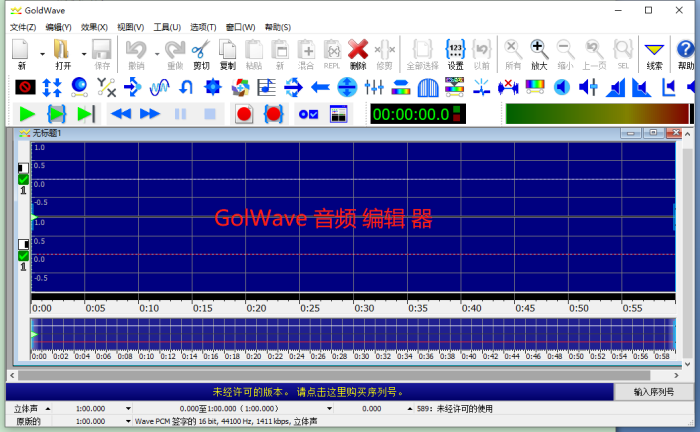Play to finish marker with the third green button
This screenshot has width=700, height=432.
(x=86, y=114)
